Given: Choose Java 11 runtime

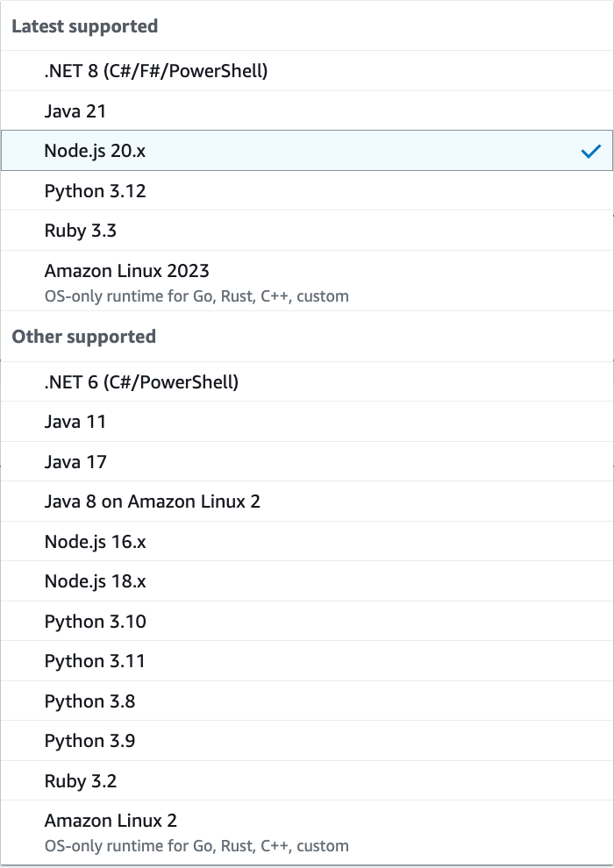Looking at the screenshot, I should pyautogui.click(x=307, y=421).
